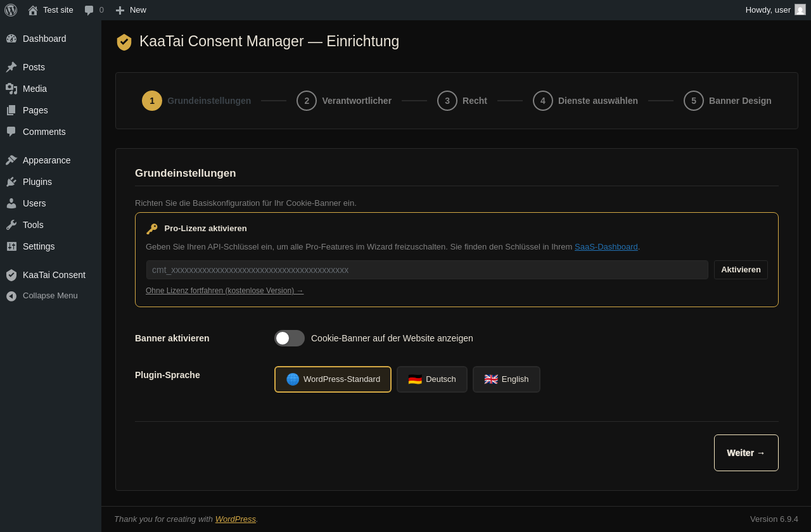Click the comments bubble in admin bar
Screen dimensions: 811x532
(x=89, y=10)
